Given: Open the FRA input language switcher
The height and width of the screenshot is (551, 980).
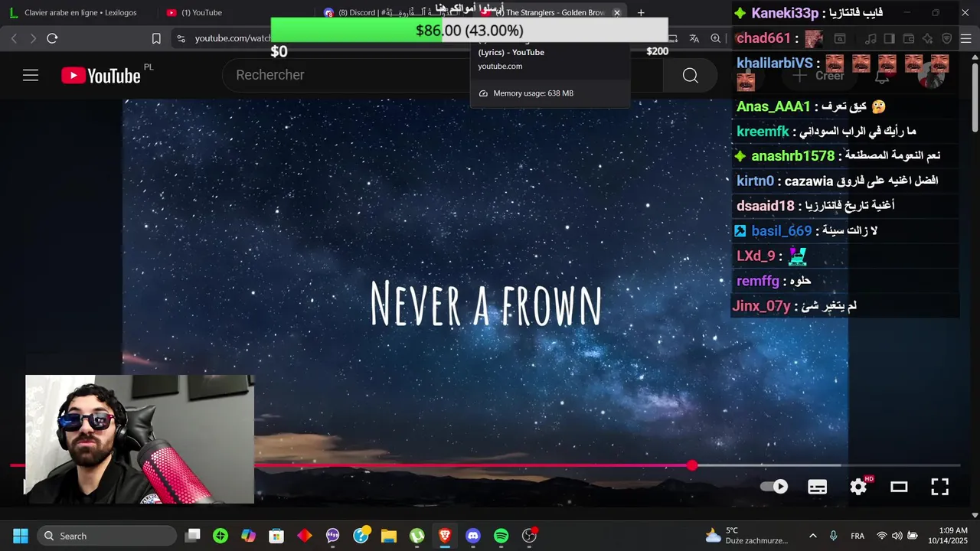Looking at the screenshot, I should tap(858, 536).
